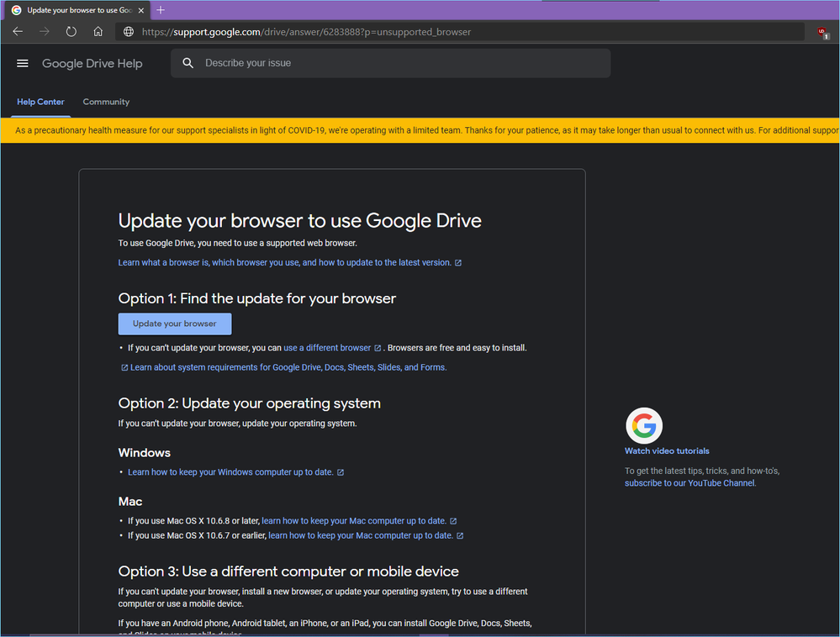This screenshot has height=637, width=840.
Task: Reload the page with refresh icon
Action: [71, 32]
